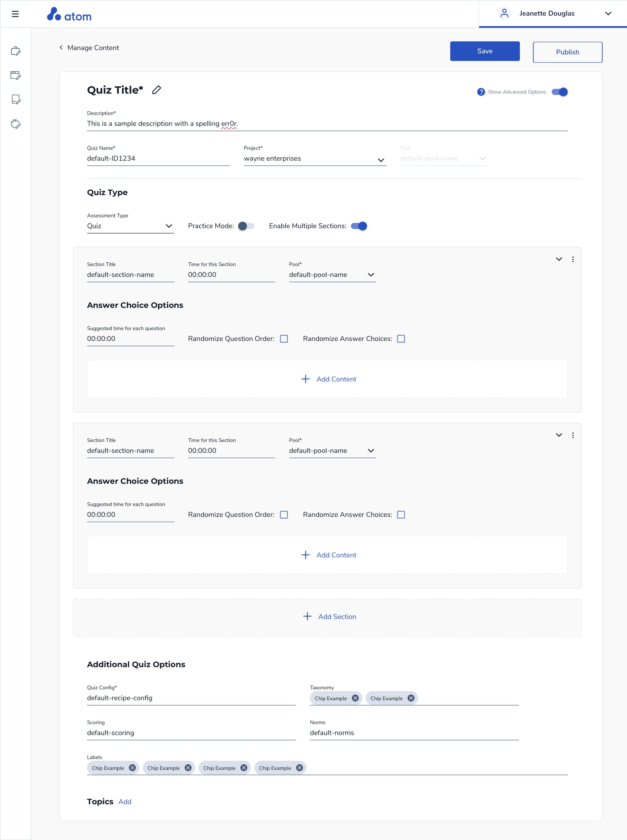The width and height of the screenshot is (627, 840).
Task: Click the Publish button
Action: point(567,52)
